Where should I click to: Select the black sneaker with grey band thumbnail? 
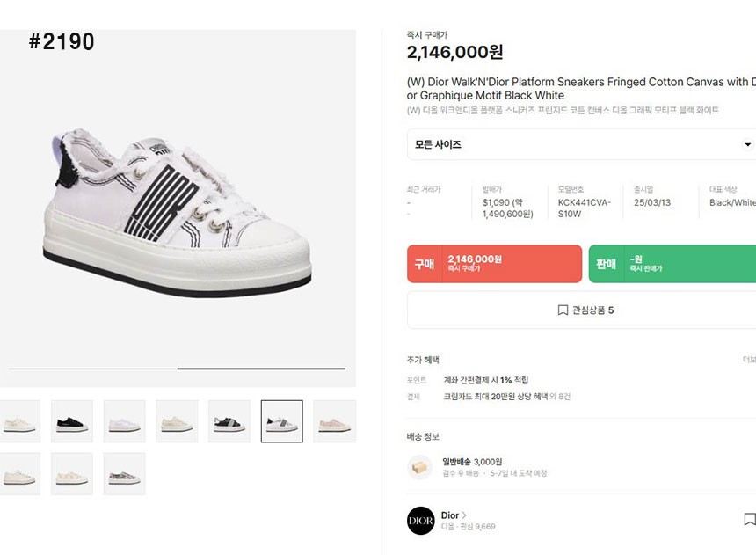point(229,421)
